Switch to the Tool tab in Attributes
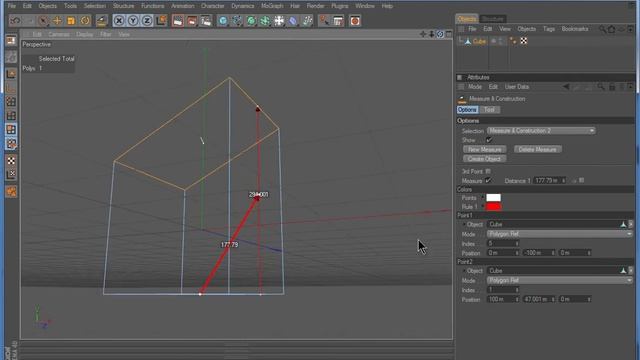 click(x=489, y=110)
